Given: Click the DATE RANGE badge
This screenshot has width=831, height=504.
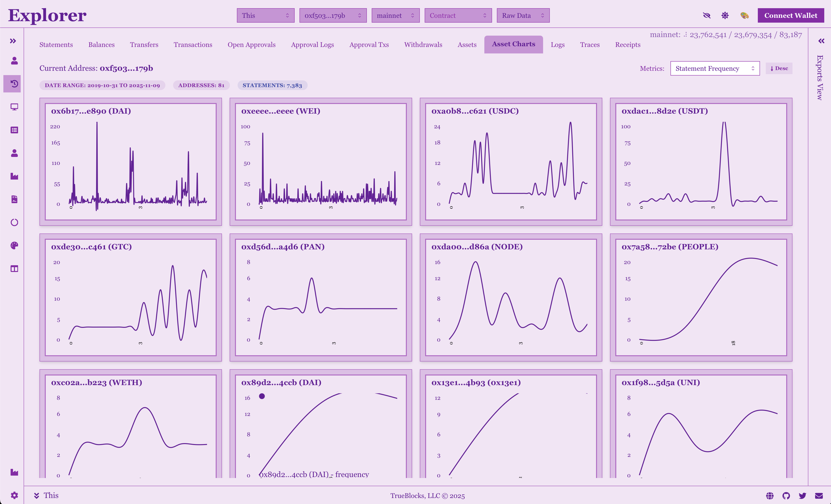Looking at the screenshot, I should 102,85.
